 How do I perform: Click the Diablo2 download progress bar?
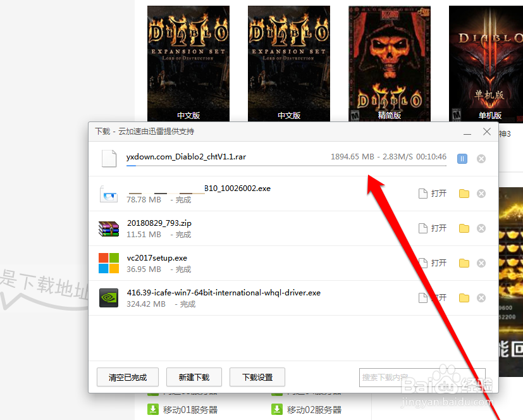tap(286, 166)
